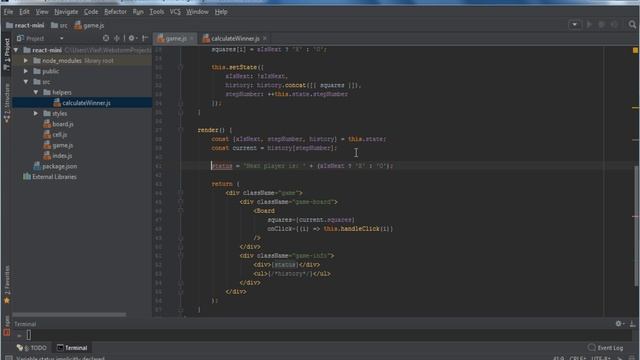Click src folder in the navigation breadcrumb
The image size is (640, 360).
59,25
